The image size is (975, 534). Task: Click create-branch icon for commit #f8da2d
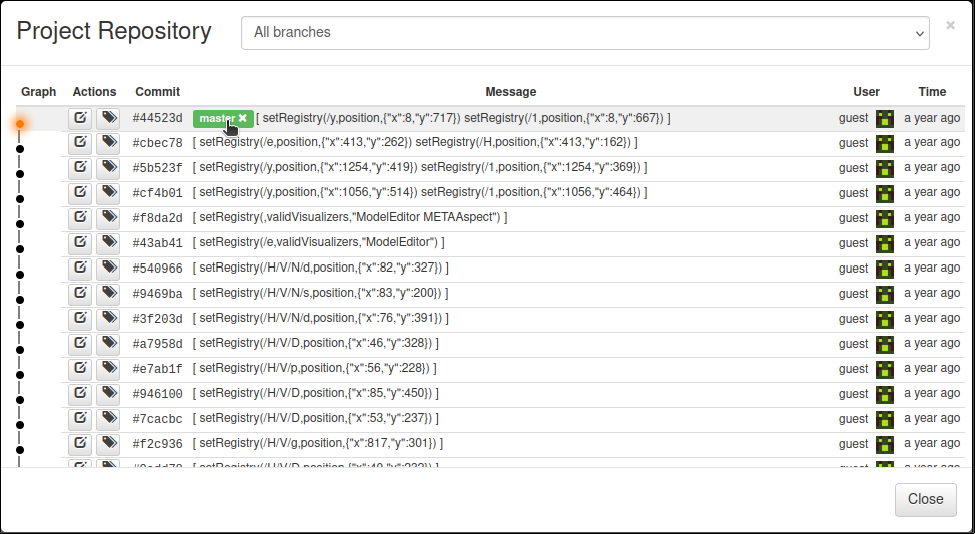click(80, 218)
